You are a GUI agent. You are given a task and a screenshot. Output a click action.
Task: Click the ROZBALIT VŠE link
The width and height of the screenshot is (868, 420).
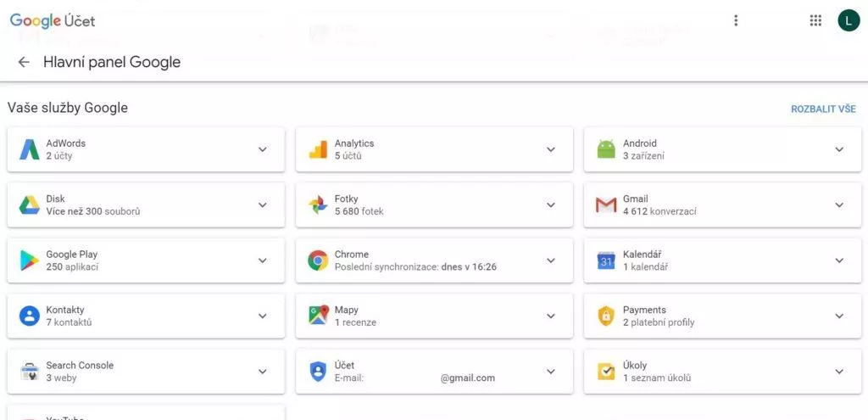(x=823, y=109)
